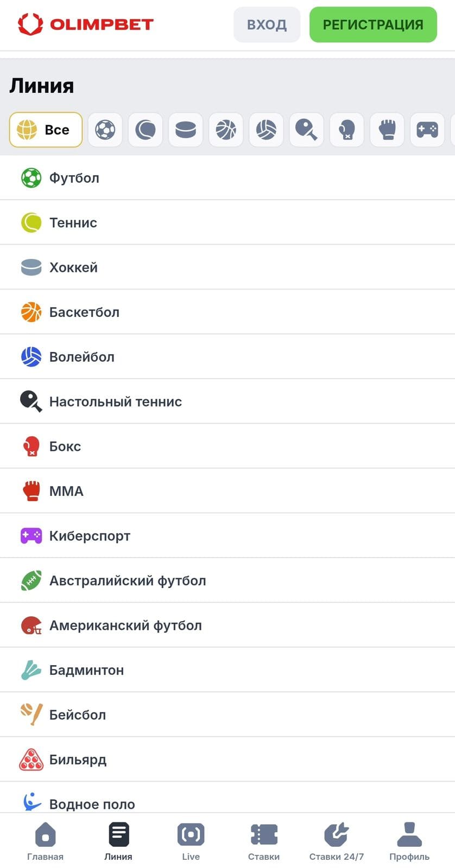
Task: Open the Live tab in bottom navigation
Action: tap(191, 841)
